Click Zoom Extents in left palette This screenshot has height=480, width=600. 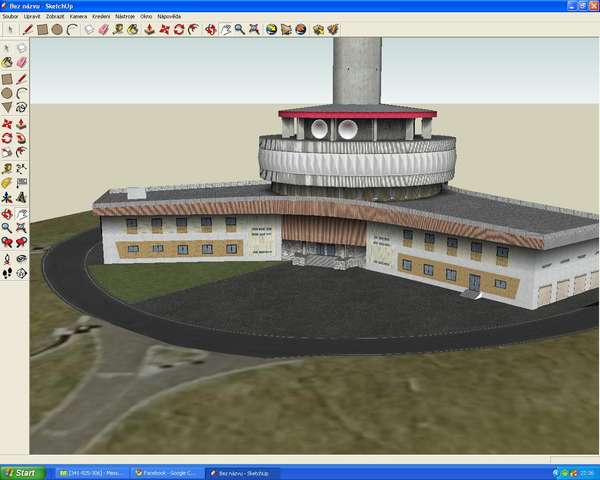pos(21,228)
